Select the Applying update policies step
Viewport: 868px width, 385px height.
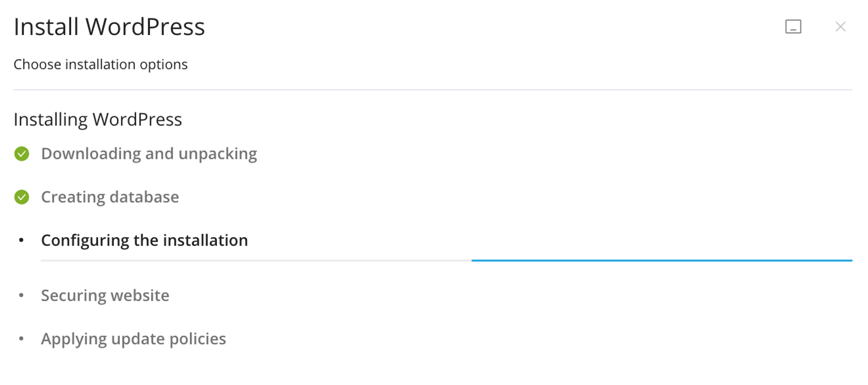(133, 339)
